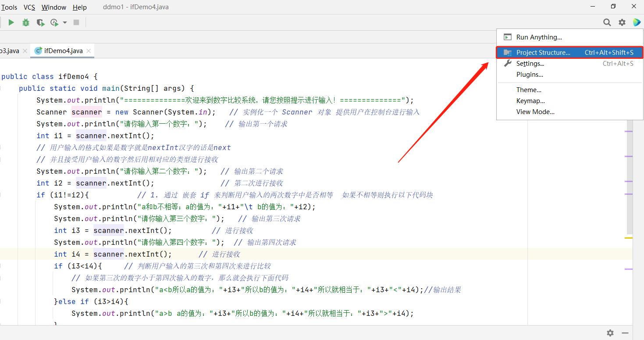The width and height of the screenshot is (644, 340).
Task: Select Theme... in the popup menu
Action: click(570, 90)
